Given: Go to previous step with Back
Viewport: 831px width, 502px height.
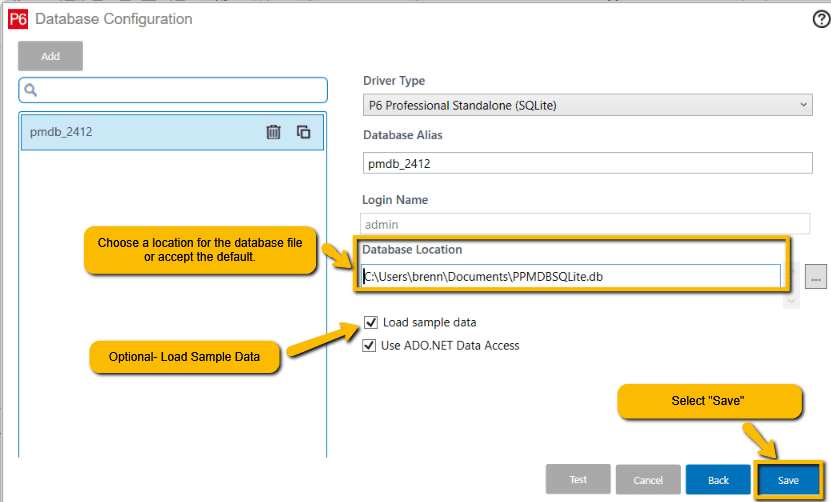Looking at the screenshot, I should (x=718, y=480).
